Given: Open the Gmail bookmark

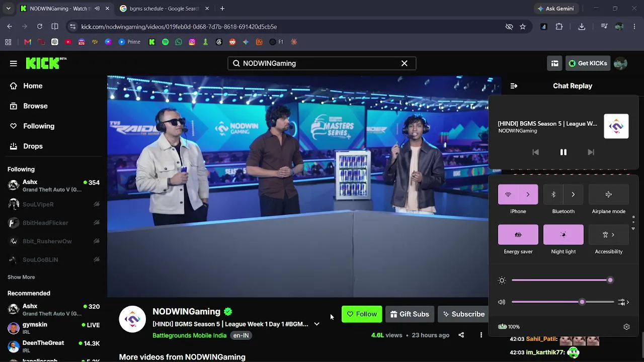Looking at the screenshot, I should pos(28,42).
